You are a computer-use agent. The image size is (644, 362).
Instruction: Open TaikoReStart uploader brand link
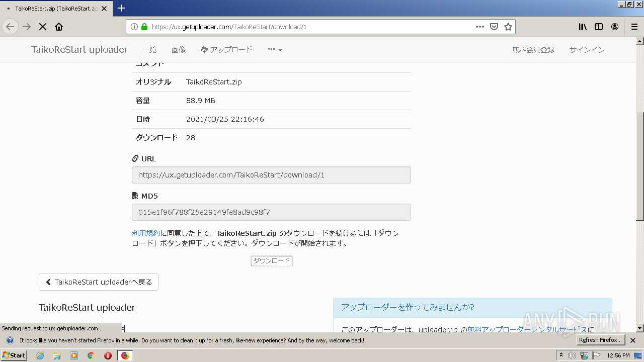pyautogui.click(x=79, y=49)
